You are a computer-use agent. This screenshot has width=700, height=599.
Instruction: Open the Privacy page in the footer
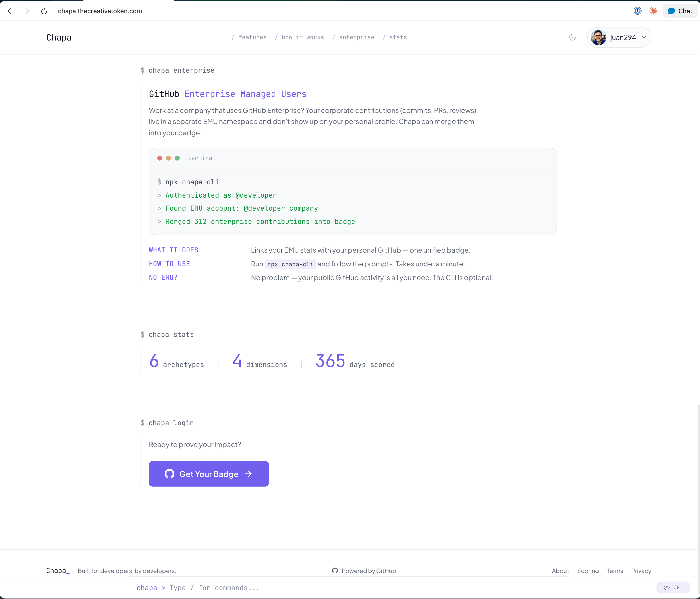click(641, 571)
